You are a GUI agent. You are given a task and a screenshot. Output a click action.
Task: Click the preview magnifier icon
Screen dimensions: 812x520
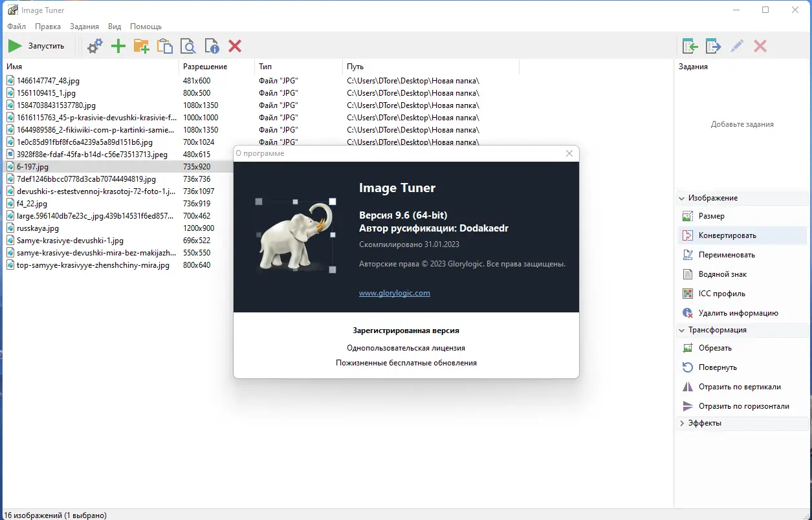click(x=188, y=46)
